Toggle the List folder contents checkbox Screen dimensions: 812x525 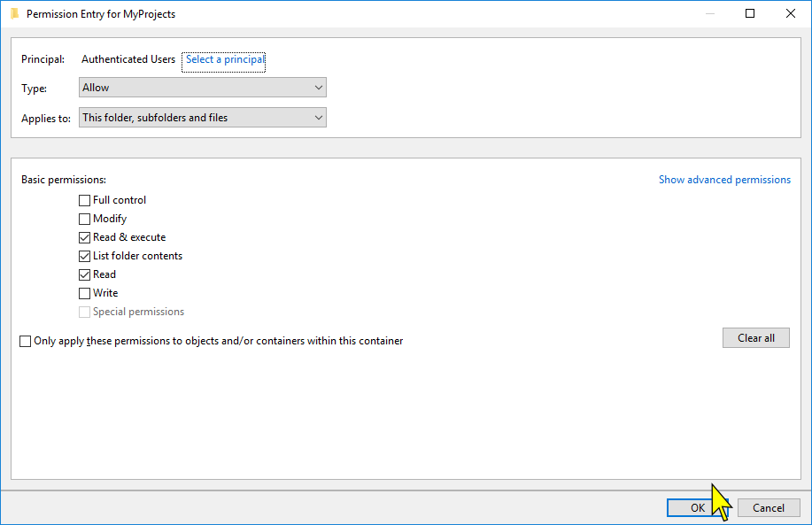[x=84, y=256]
